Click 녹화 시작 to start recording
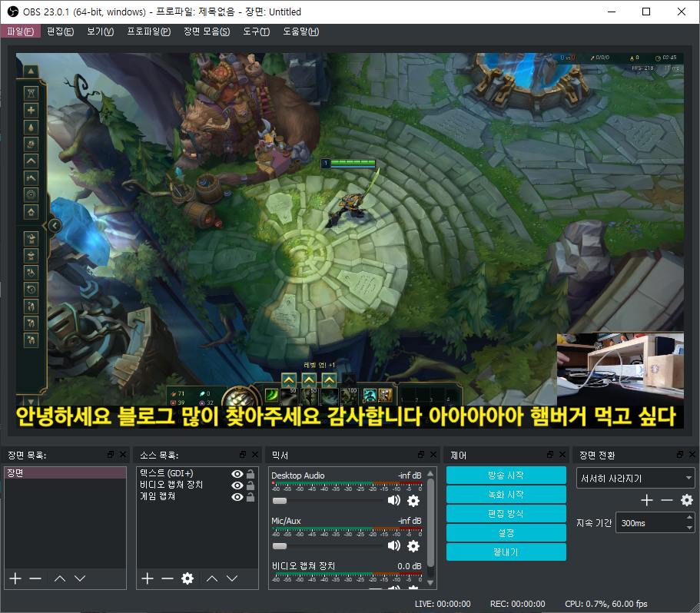This screenshot has width=700, height=613. click(x=506, y=495)
